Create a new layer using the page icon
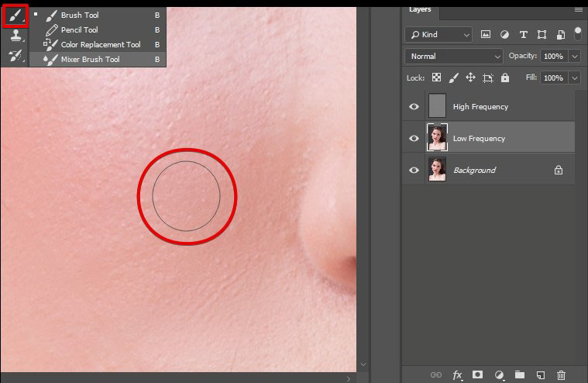This screenshot has width=588, height=383. (x=541, y=374)
